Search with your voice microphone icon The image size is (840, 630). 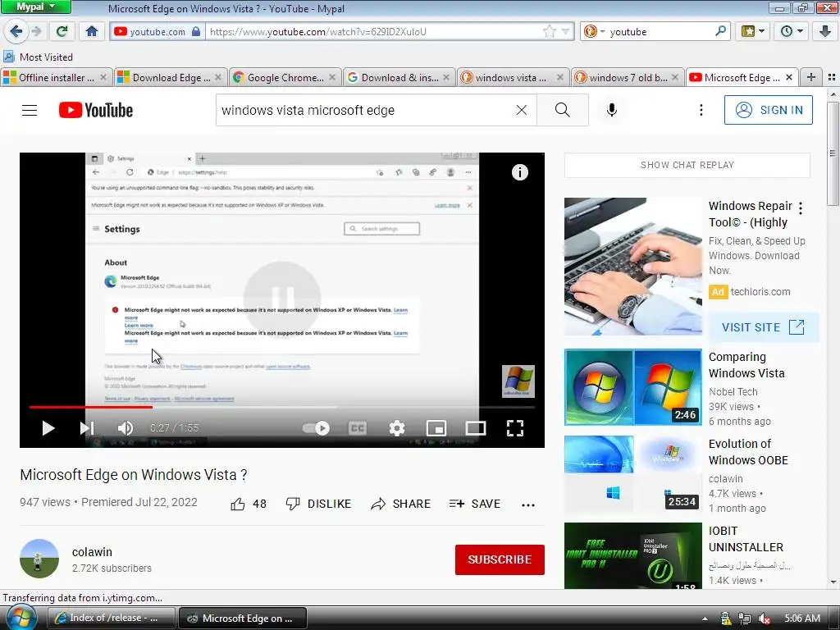point(611,111)
